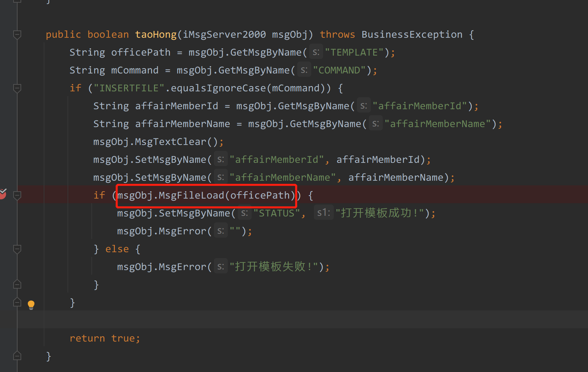Click the MsgTextClear method call
The width and height of the screenshot is (588, 372).
point(171,142)
